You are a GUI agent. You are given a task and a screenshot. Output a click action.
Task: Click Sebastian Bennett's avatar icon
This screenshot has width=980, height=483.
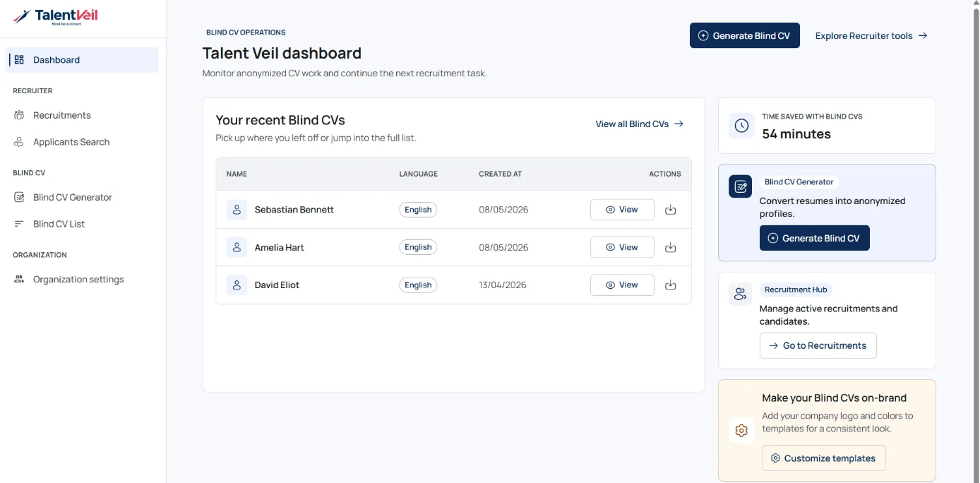(x=237, y=210)
